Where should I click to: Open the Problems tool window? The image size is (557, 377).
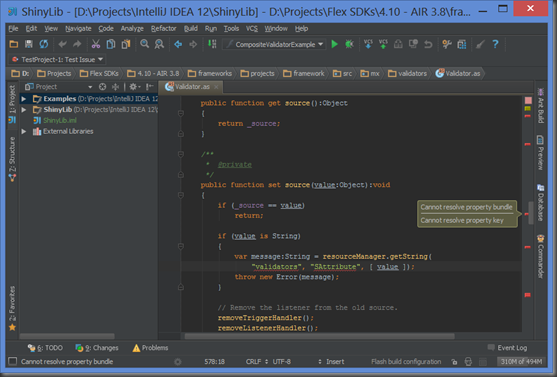tap(150, 348)
